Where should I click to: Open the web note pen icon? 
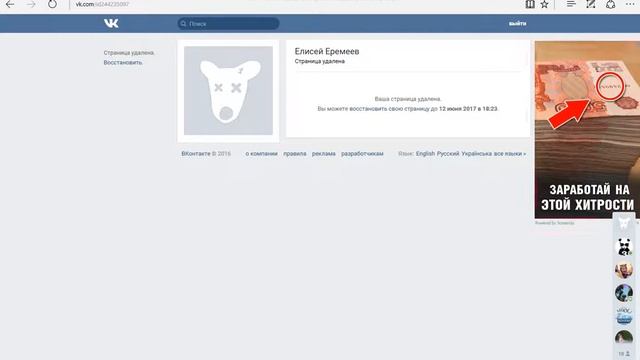pyautogui.click(x=591, y=4)
